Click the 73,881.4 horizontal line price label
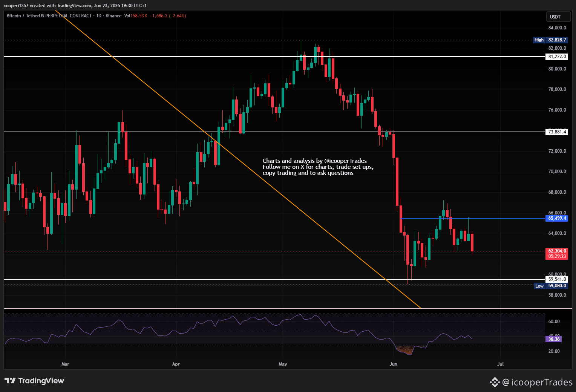Viewport: 576px width, 392px height. 557,132
